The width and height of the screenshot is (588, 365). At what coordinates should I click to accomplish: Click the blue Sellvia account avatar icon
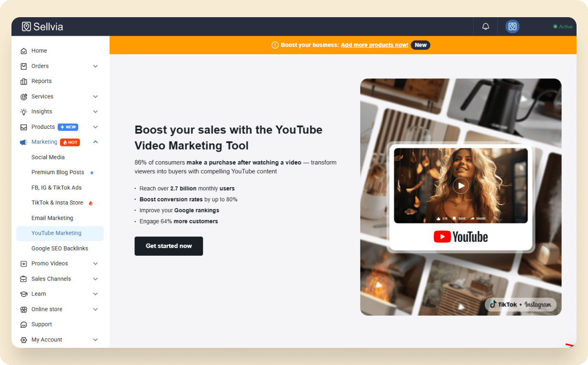[512, 26]
